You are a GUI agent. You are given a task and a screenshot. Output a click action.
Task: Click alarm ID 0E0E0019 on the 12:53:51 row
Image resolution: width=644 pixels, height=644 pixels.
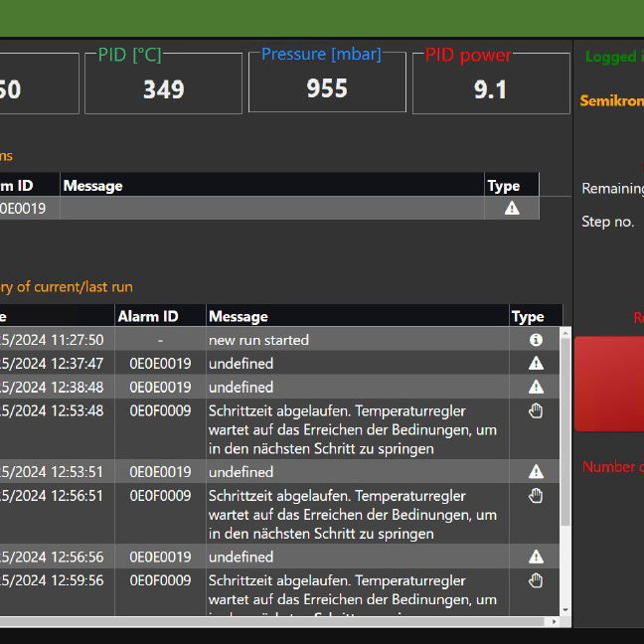160,471
